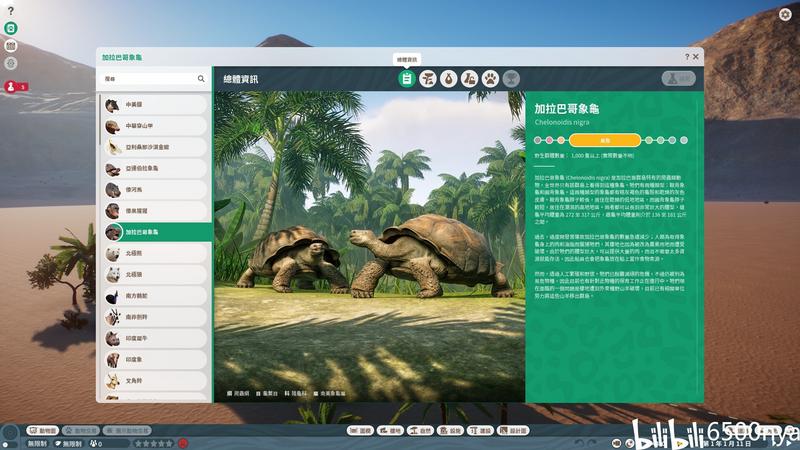The image size is (800, 450).
Task: Click the first 無限制 status in bottom bar
Action: [38, 444]
